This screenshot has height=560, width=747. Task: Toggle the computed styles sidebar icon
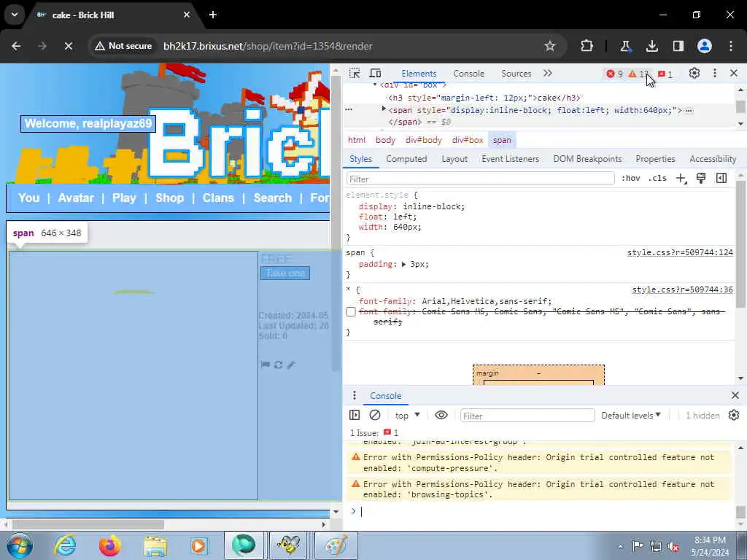(721, 178)
